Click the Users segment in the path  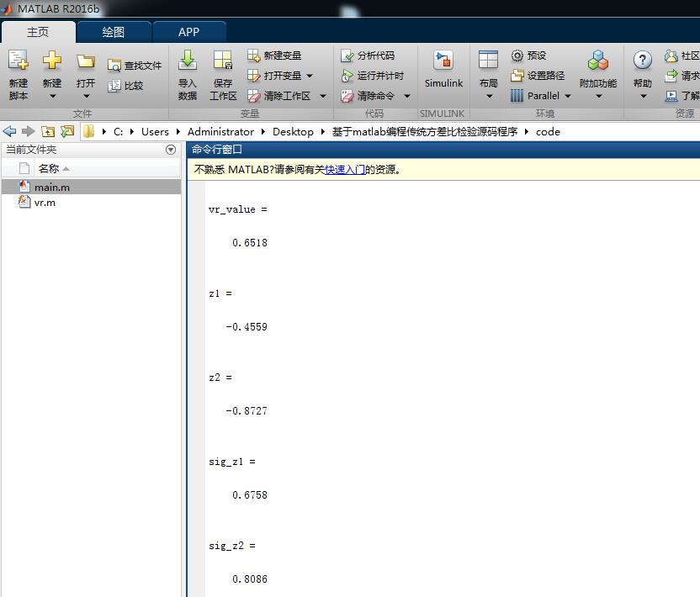coord(155,132)
